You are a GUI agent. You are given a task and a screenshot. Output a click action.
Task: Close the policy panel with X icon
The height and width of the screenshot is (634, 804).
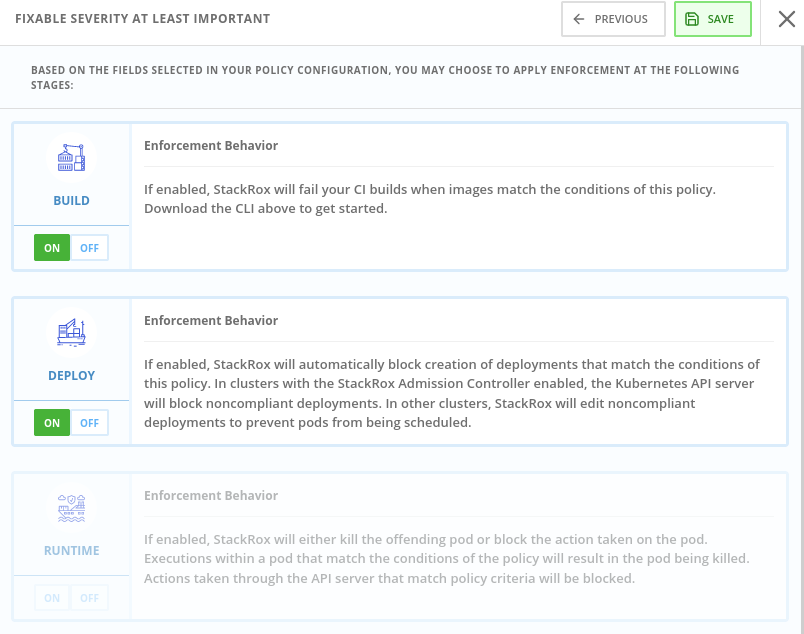click(x=787, y=19)
